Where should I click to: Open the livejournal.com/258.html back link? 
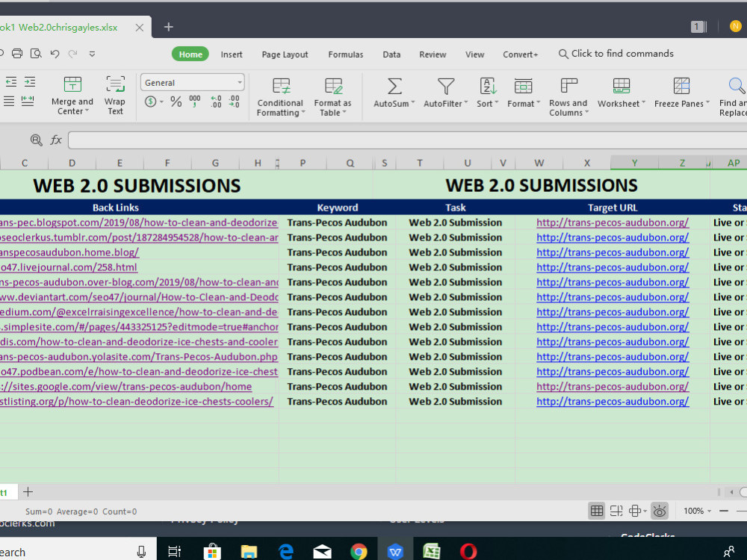[69, 267]
